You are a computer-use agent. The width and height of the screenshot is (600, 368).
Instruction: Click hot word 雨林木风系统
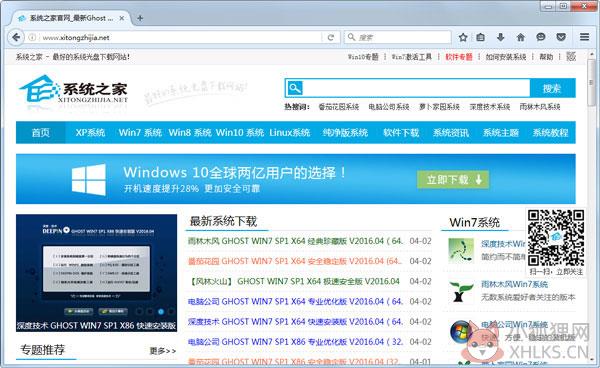[540, 107]
